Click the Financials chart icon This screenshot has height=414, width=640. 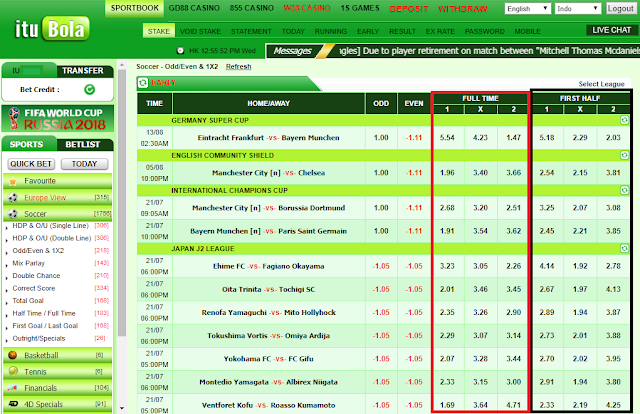(13, 387)
